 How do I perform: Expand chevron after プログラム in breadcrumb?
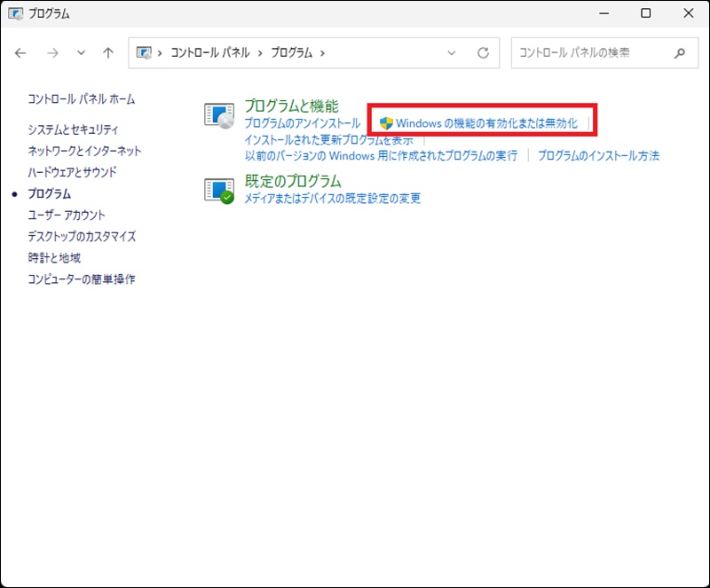coord(322,53)
